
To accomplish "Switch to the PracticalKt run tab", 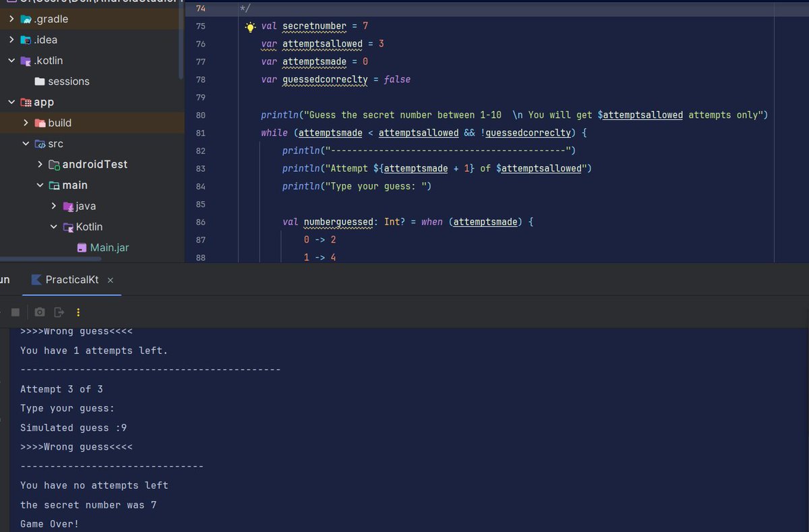I will tap(71, 278).
